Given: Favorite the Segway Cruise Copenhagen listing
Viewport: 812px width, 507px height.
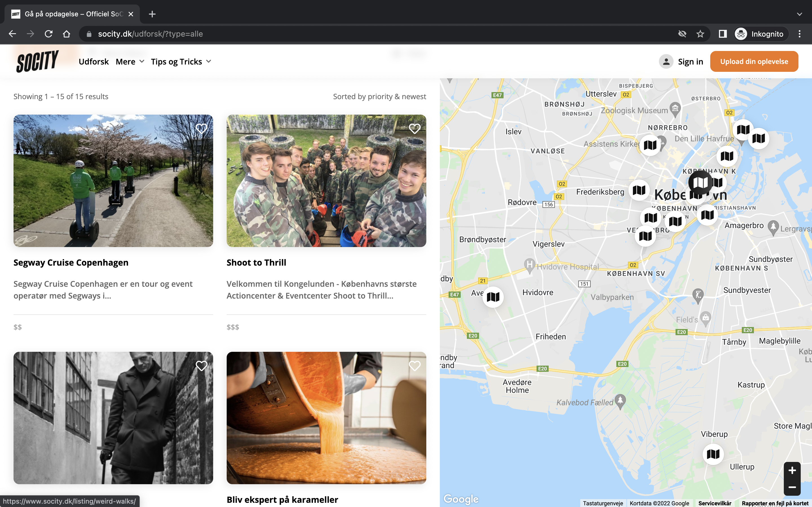Looking at the screenshot, I should [201, 128].
